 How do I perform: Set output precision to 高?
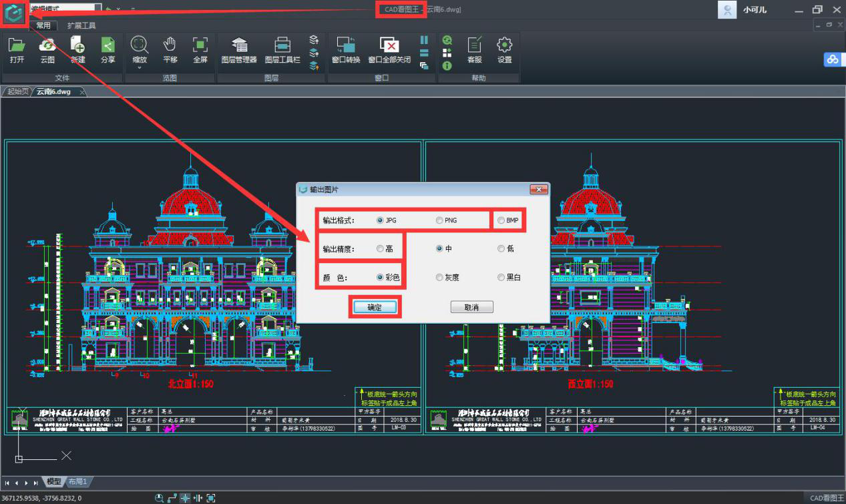380,249
